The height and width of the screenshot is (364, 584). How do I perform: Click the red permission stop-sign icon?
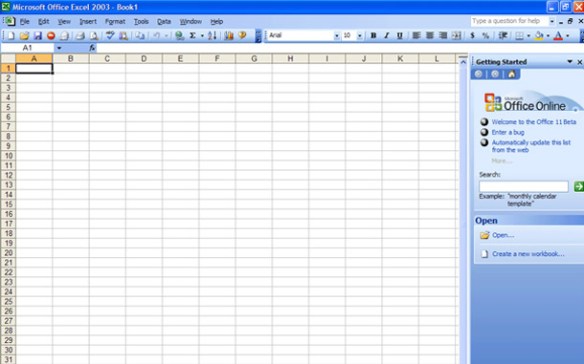[x=51, y=36]
